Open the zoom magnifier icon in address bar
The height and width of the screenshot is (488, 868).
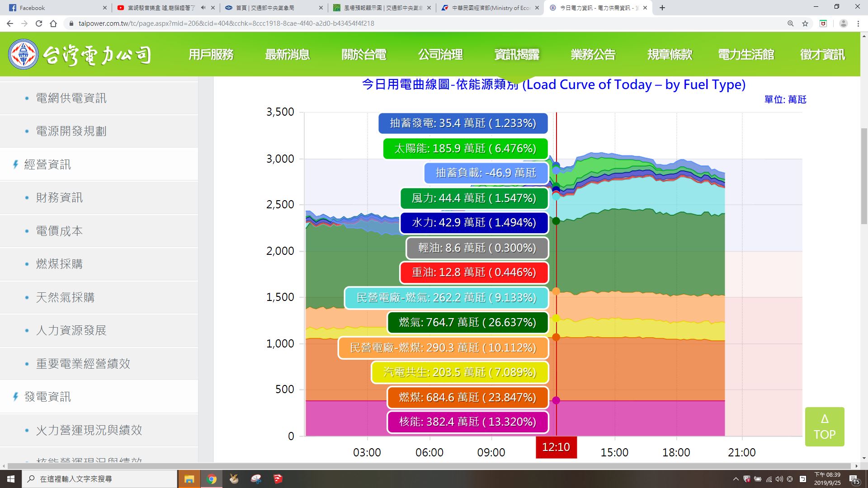click(x=791, y=23)
